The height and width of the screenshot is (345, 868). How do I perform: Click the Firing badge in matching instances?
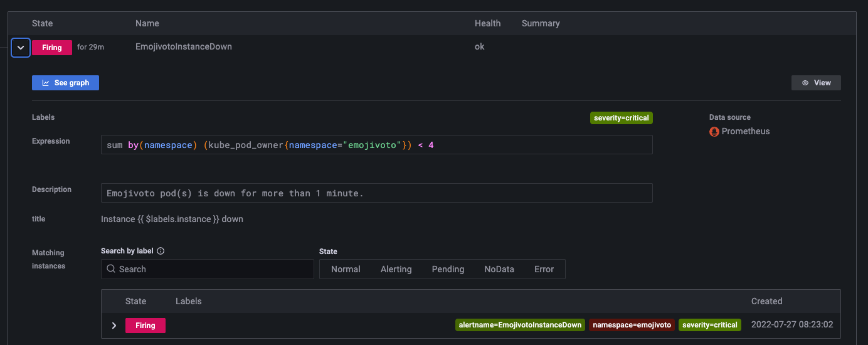(146, 326)
